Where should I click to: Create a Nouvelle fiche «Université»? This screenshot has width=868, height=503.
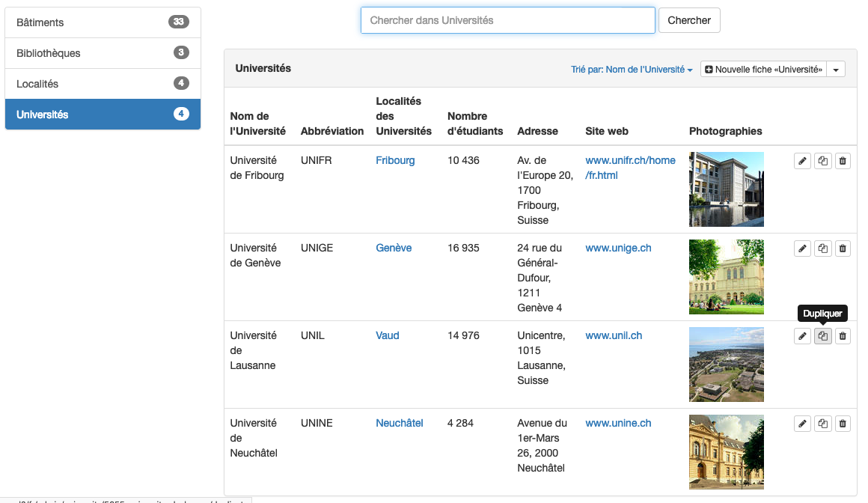[763, 70]
